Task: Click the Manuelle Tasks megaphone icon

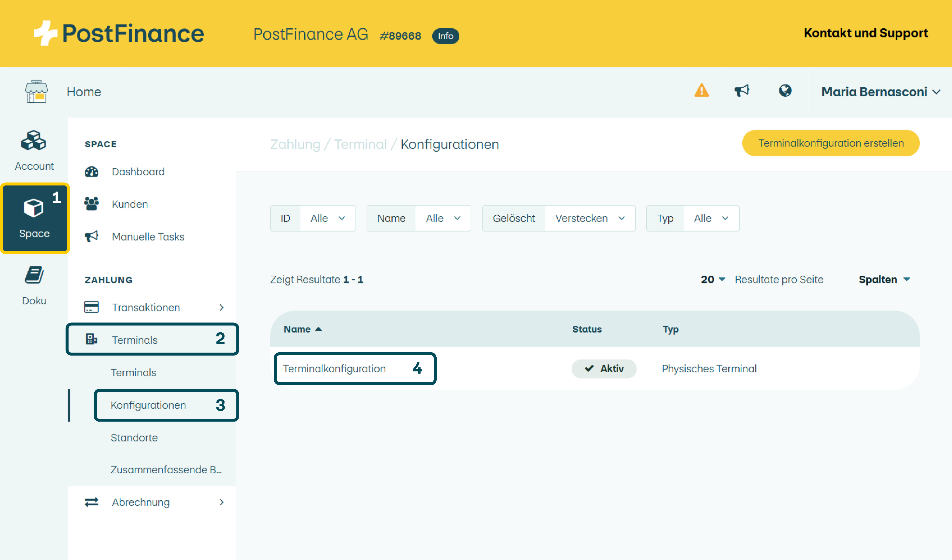Action: (91, 236)
